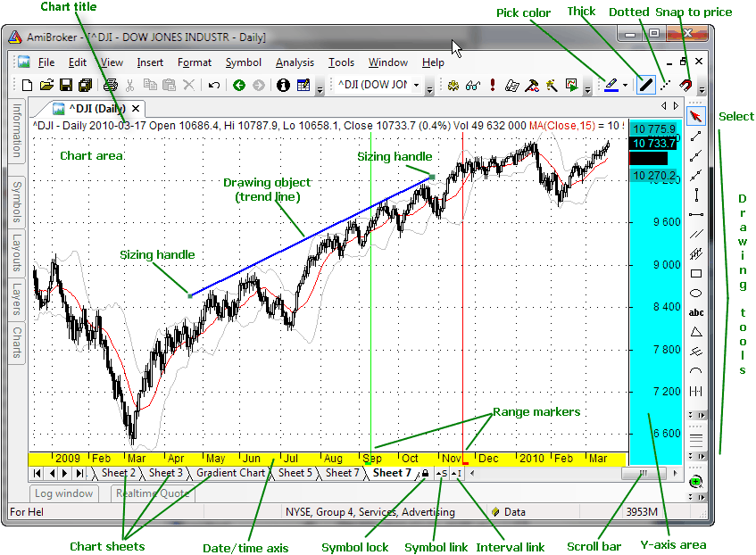Select the arc drawing tool
The height and width of the screenshot is (555, 756).
(x=696, y=371)
